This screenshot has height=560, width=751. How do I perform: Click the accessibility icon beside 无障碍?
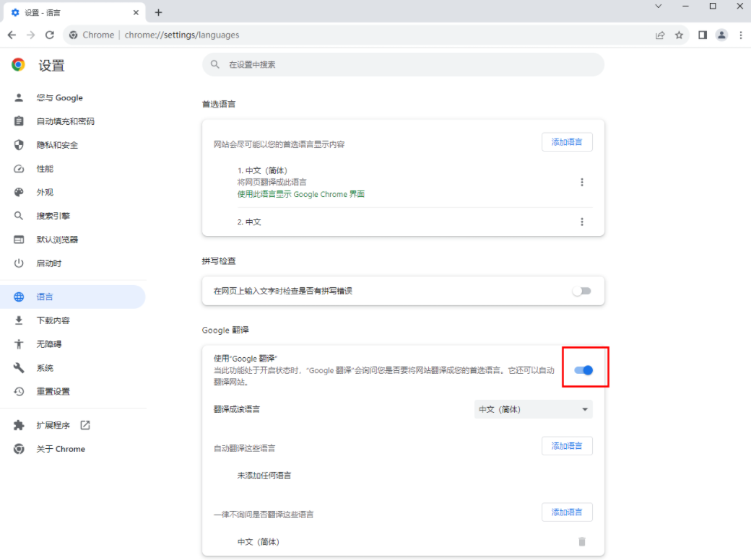click(19, 344)
